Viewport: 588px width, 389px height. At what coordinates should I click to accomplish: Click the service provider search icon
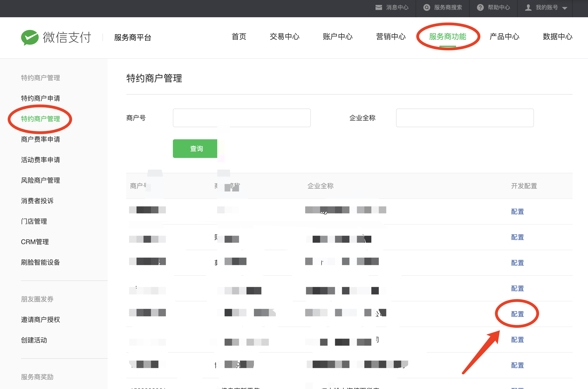427,7
